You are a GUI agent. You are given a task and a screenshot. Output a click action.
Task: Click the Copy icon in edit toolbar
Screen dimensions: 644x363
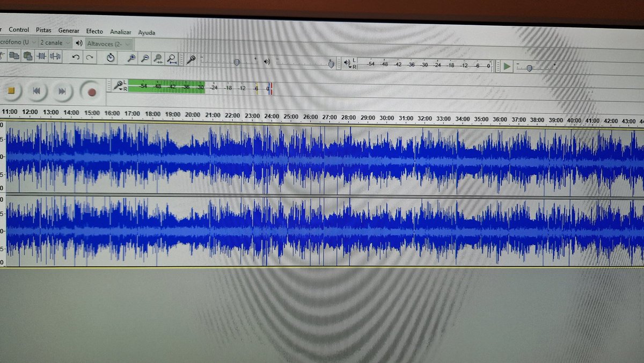coord(14,55)
